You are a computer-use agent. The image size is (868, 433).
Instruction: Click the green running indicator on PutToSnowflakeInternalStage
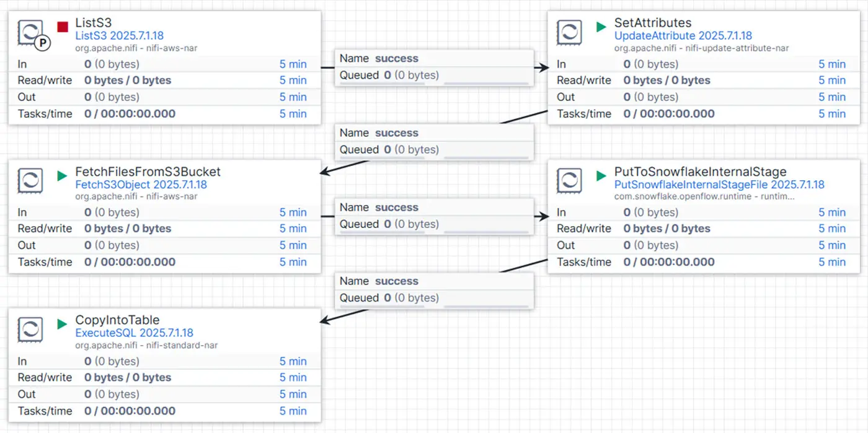coord(601,175)
